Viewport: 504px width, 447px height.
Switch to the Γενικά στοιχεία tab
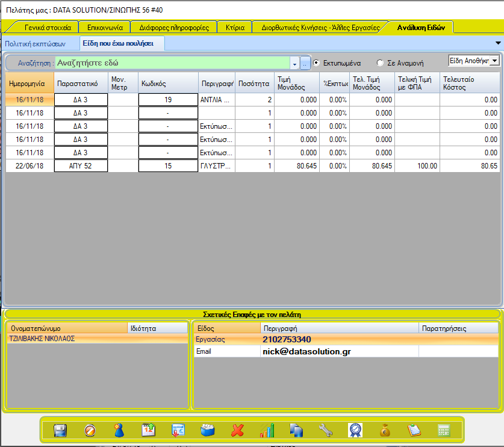tap(48, 27)
